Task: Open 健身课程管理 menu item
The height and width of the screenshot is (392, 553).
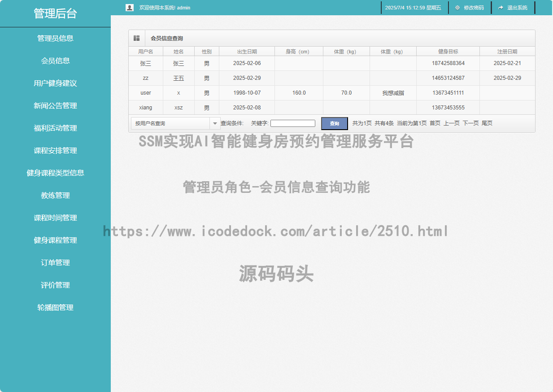Action: [x=55, y=240]
